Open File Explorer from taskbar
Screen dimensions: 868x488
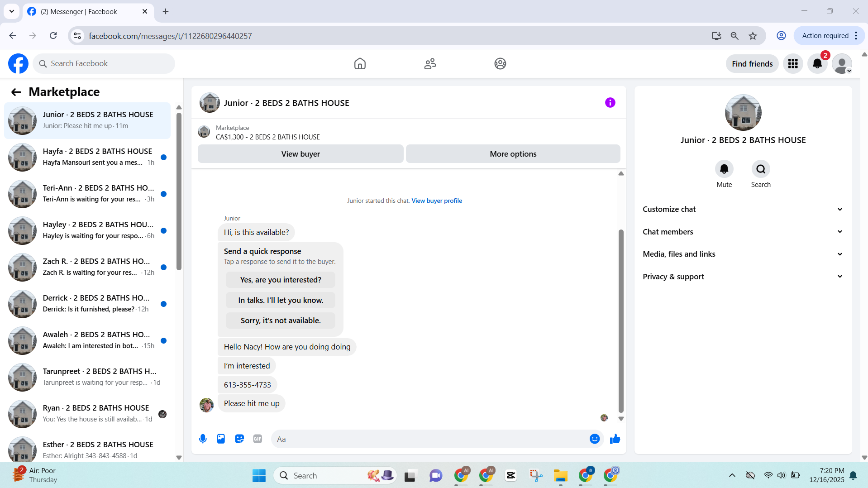[560, 475]
